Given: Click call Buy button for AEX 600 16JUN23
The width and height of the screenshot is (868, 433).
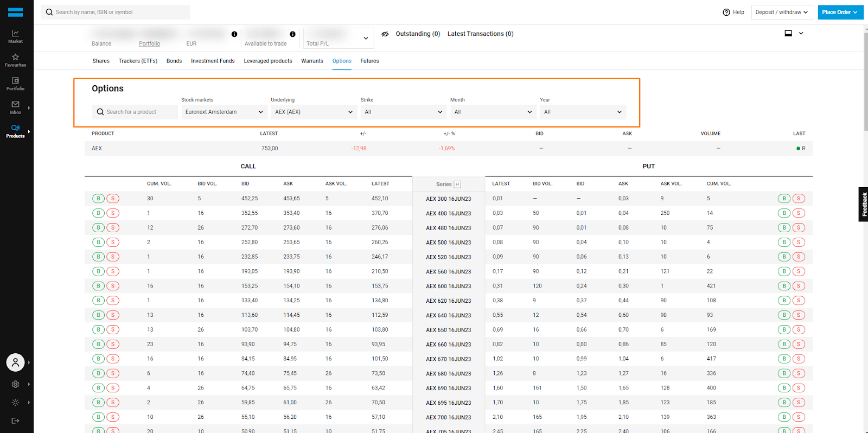Looking at the screenshot, I should tap(98, 286).
